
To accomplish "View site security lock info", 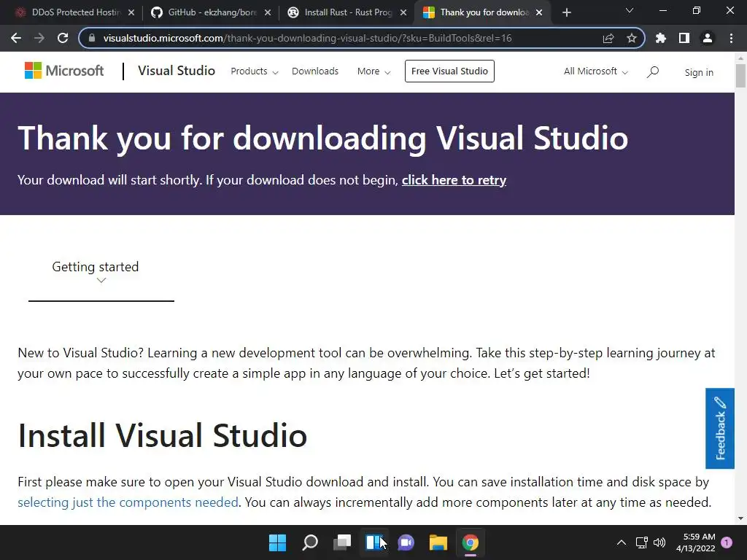I will (92, 38).
